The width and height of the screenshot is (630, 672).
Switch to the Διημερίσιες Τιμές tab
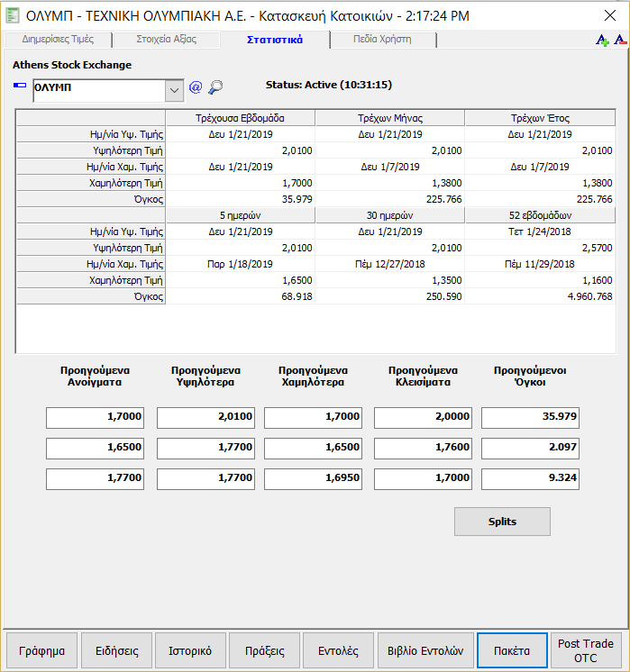[x=58, y=40]
